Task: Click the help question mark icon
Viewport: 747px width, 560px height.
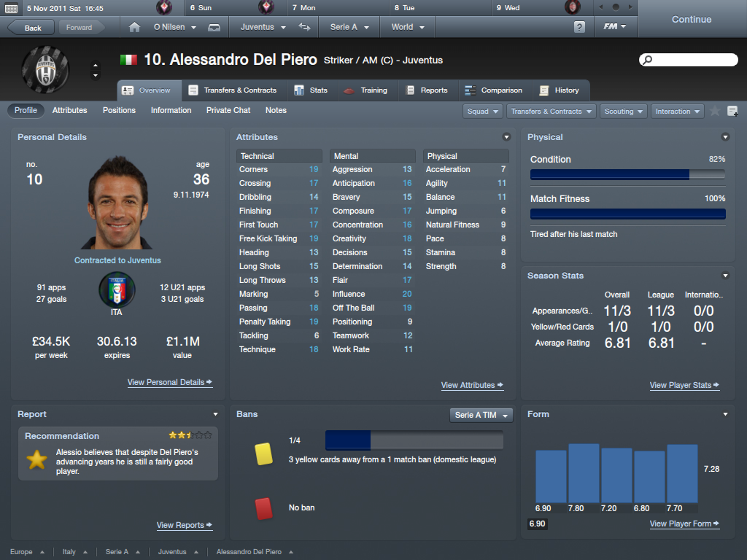Action: [579, 27]
